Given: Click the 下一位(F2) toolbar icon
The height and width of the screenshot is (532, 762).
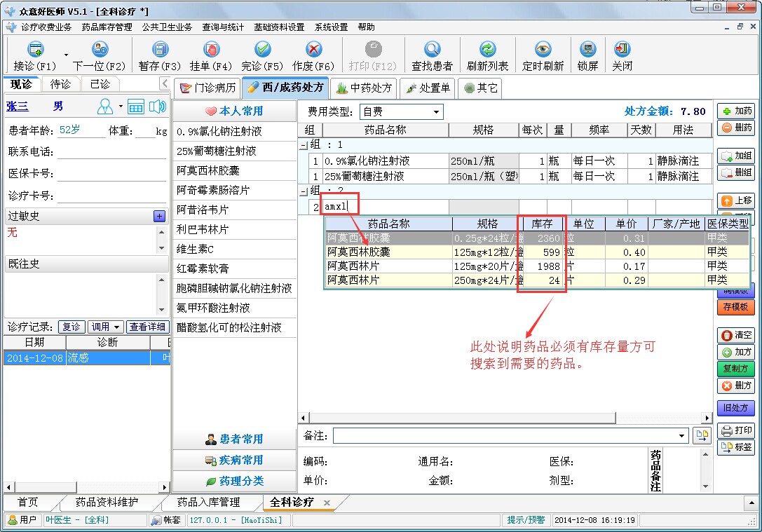Looking at the screenshot, I should click(x=100, y=49).
